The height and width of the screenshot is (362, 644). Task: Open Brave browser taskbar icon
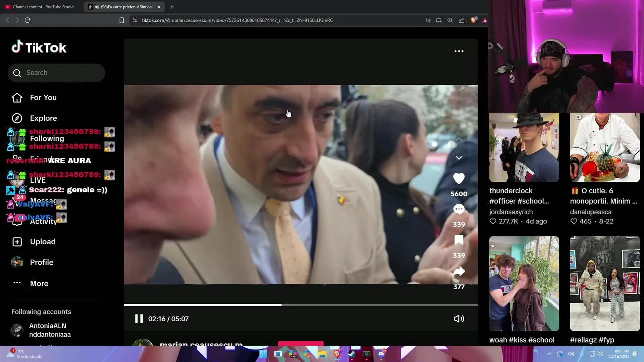pos(337,354)
